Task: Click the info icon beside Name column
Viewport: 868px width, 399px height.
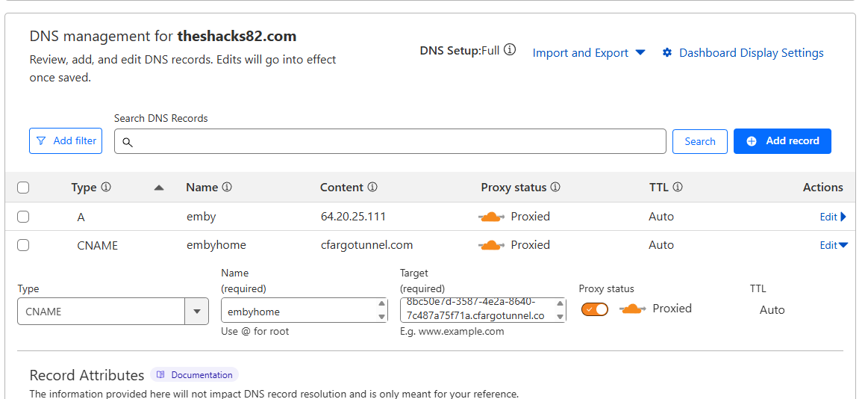Action: pos(227,187)
